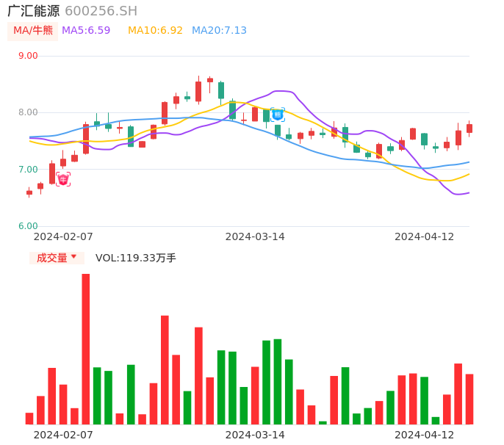504x445 pixels.
Task: Click the 广汇能源 stock name
Action: coord(34,11)
